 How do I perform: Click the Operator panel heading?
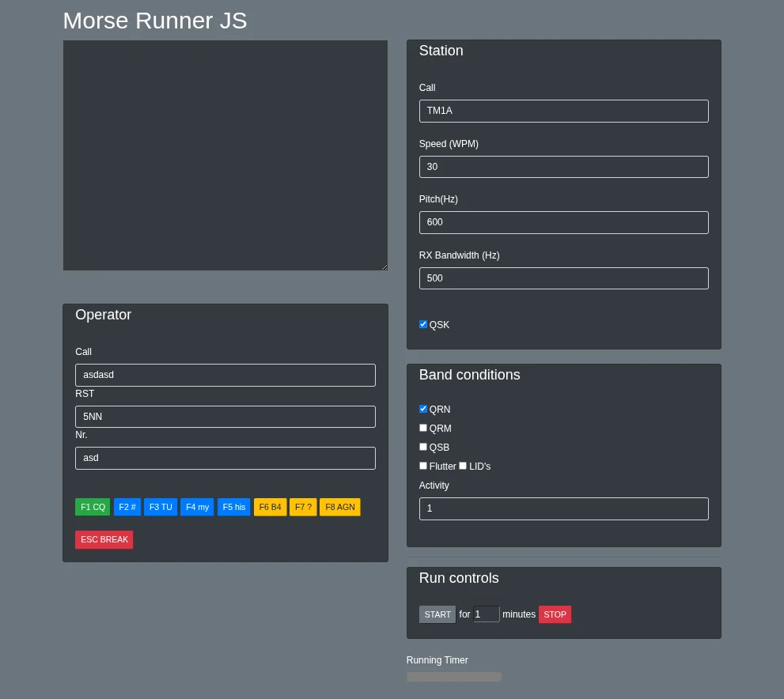103,315
